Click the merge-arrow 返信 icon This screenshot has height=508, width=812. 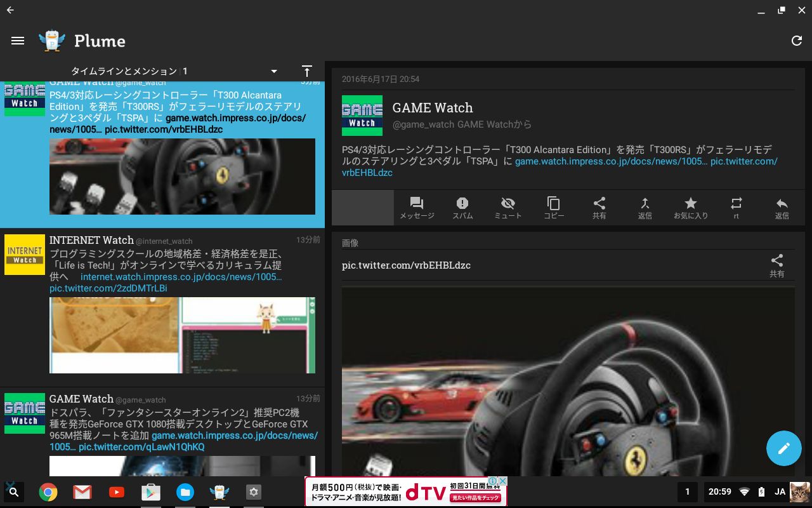(x=645, y=208)
